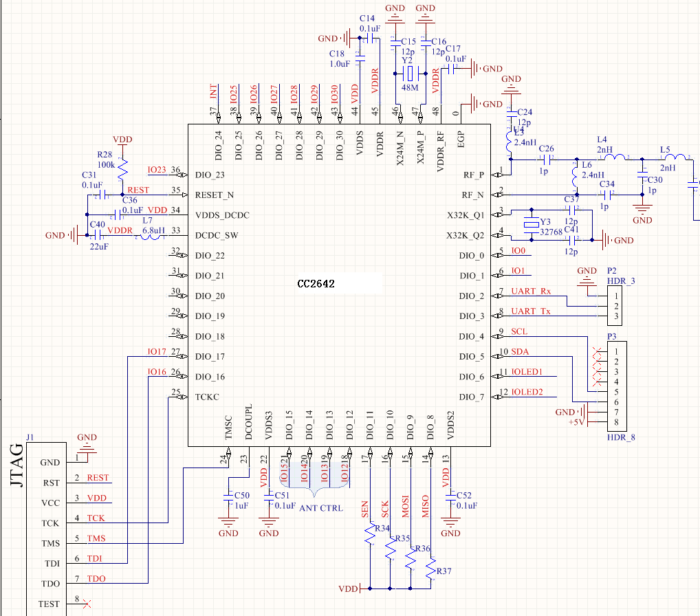Click the R28 100k resistor symbol
This screenshot has width=700, height=616.
click(x=122, y=168)
